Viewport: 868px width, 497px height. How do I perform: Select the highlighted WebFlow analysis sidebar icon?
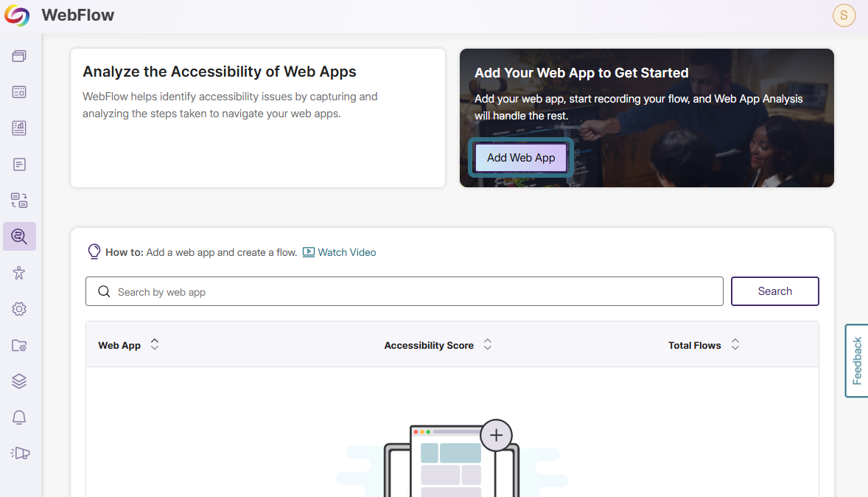point(19,237)
